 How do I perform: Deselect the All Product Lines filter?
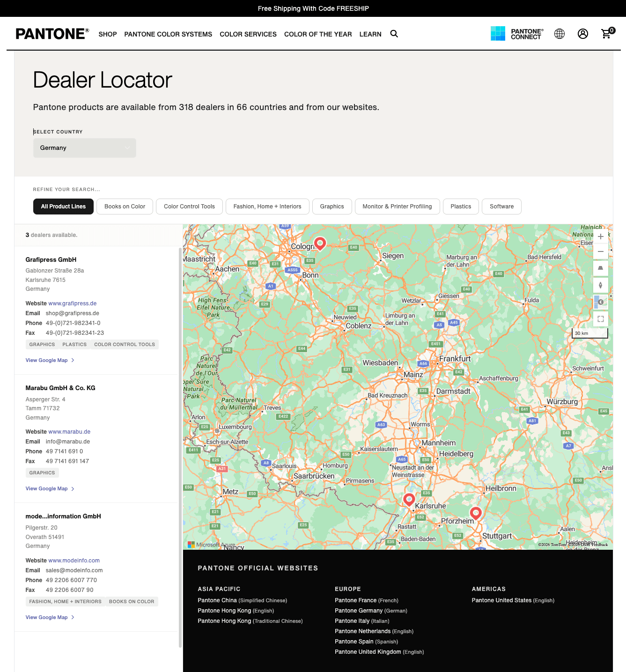[63, 207]
